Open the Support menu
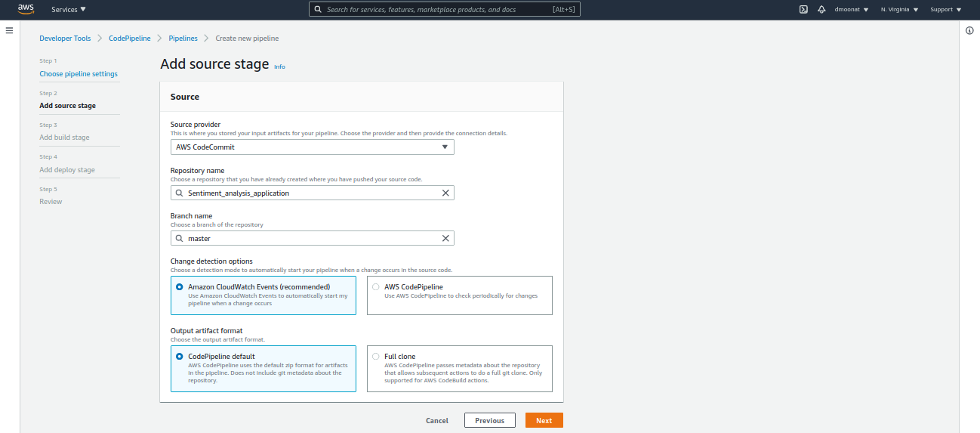 coord(946,9)
